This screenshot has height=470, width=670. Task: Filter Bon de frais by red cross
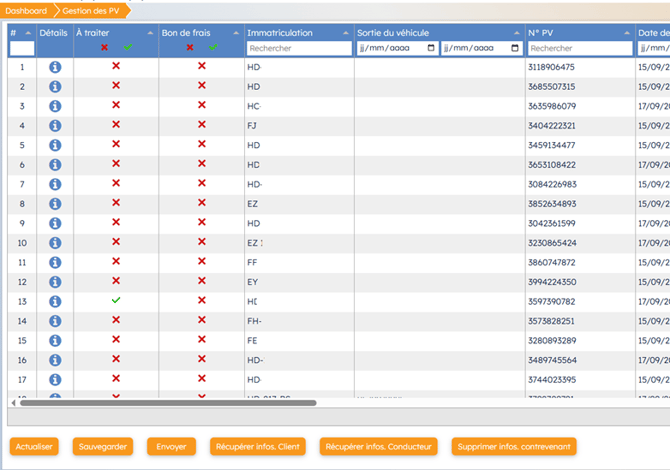tap(190, 47)
